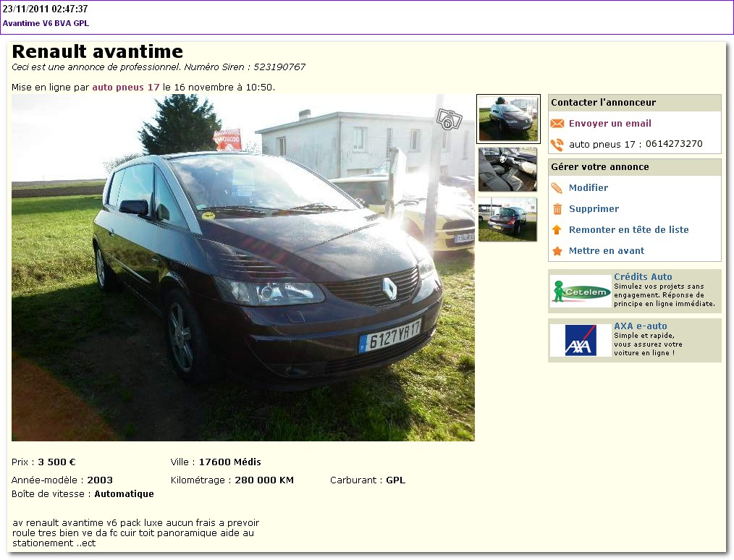Click the main Renault Avantime photo
The image size is (734, 560).
click(x=242, y=268)
